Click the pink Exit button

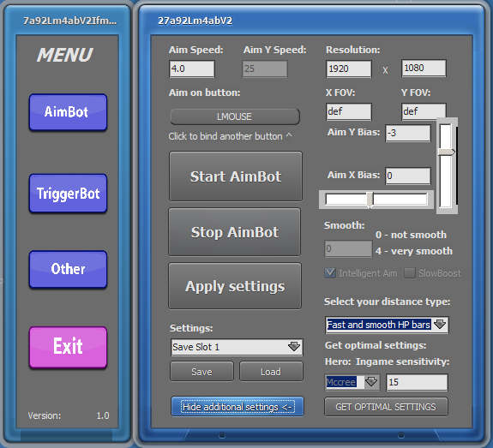tap(68, 347)
